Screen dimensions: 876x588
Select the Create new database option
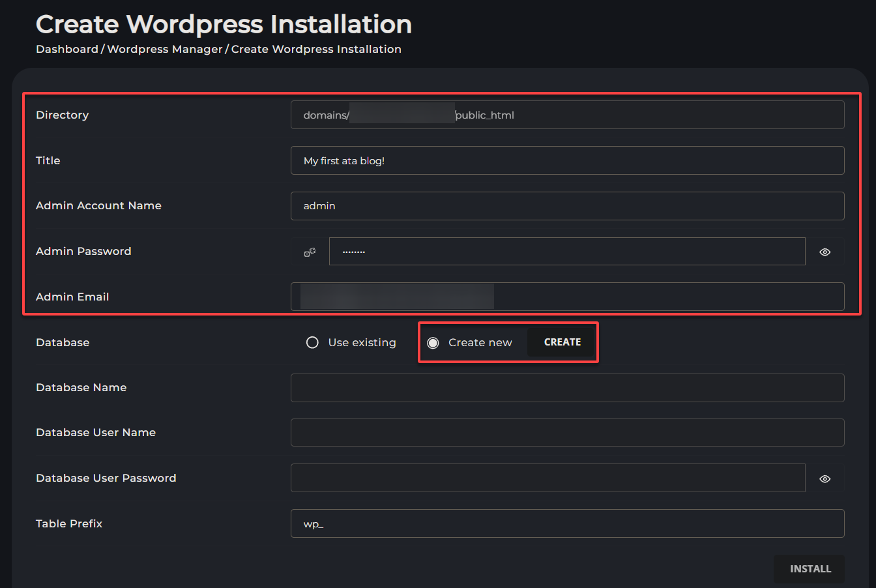pyautogui.click(x=469, y=342)
